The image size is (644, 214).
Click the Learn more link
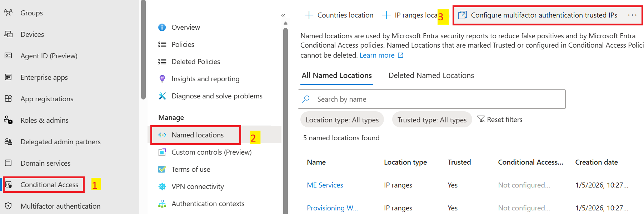377,55
